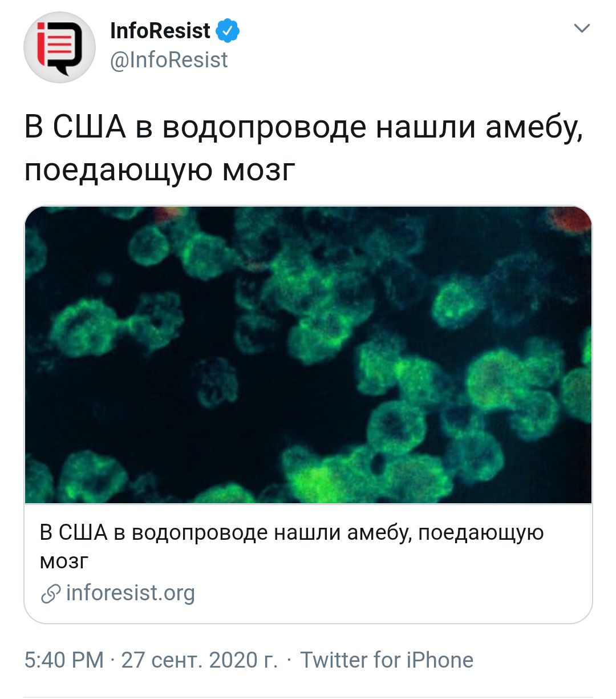Click the blue verified badge
Viewport: 616px width, 699px height.
[x=229, y=31]
